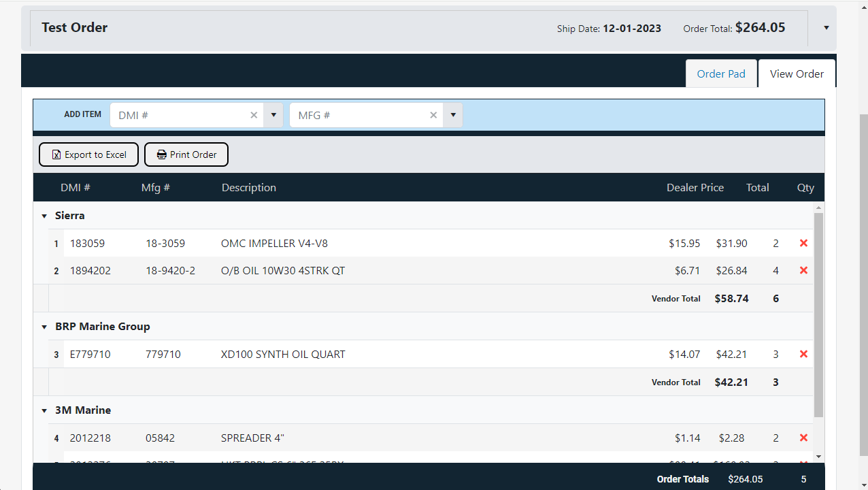868x490 pixels.
Task: Click dealer price $15.95
Action: tap(684, 243)
